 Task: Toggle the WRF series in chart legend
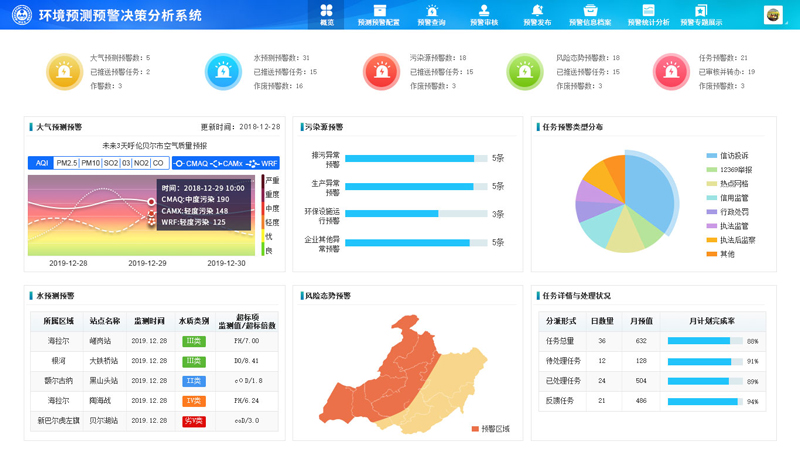point(262,163)
